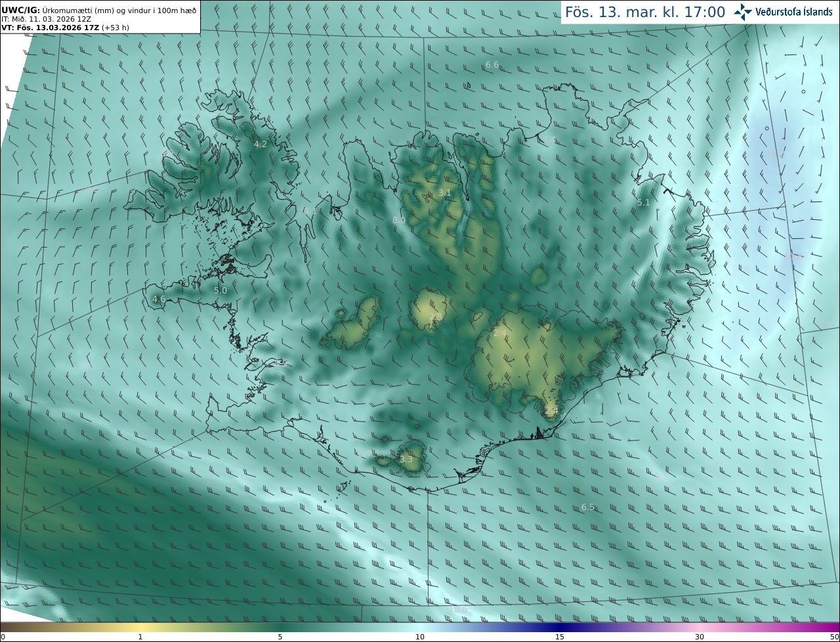Image resolution: width=840 pixels, height=642 pixels.
Task: Click the 6.5 value label over ocean
Action: point(588,507)
